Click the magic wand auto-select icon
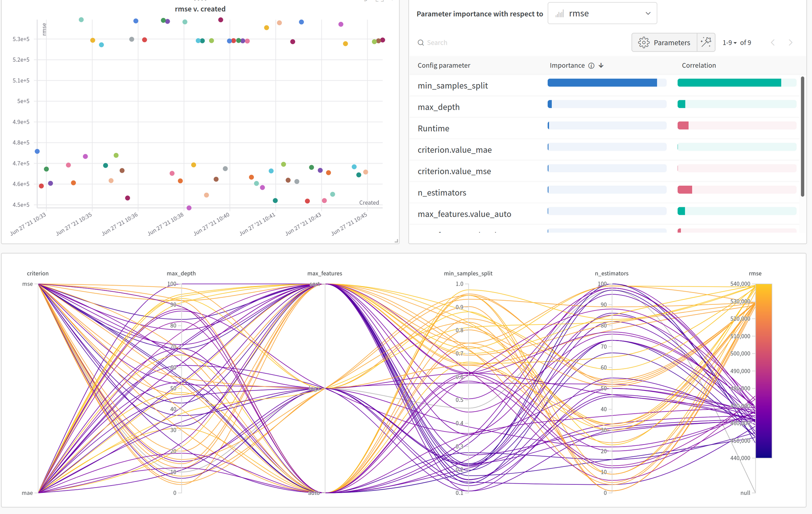The image size is (812, 514). click(x=706, y=42)
